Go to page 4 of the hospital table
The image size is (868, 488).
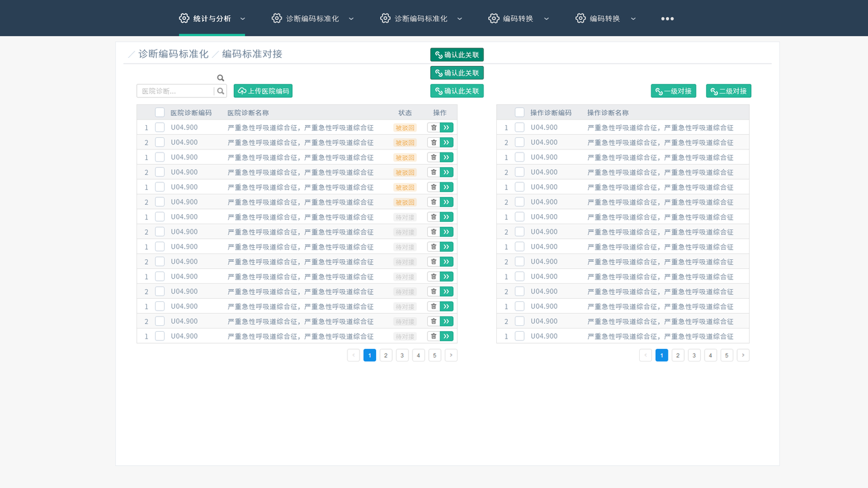418,355
